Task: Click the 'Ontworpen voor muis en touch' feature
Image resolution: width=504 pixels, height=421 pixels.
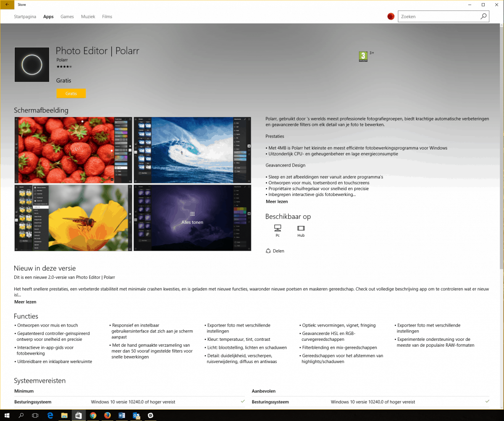Action: pos(47,325)
